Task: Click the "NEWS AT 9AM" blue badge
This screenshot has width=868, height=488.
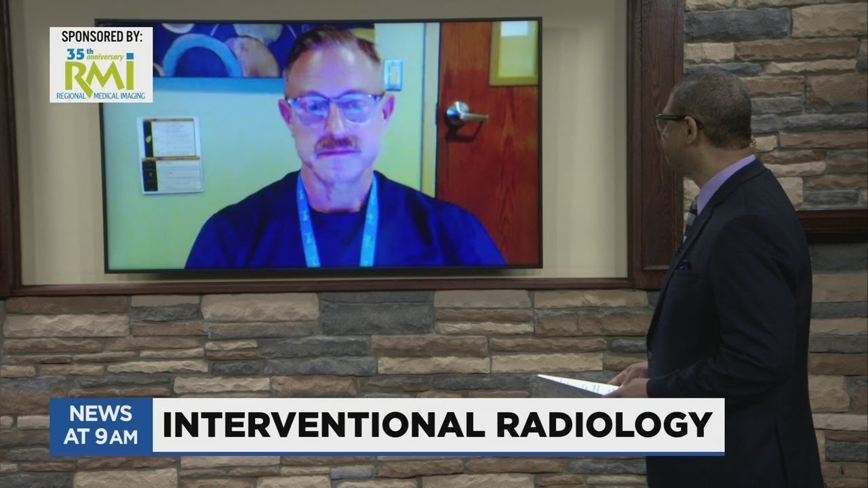Action: [x=101, y=426]
